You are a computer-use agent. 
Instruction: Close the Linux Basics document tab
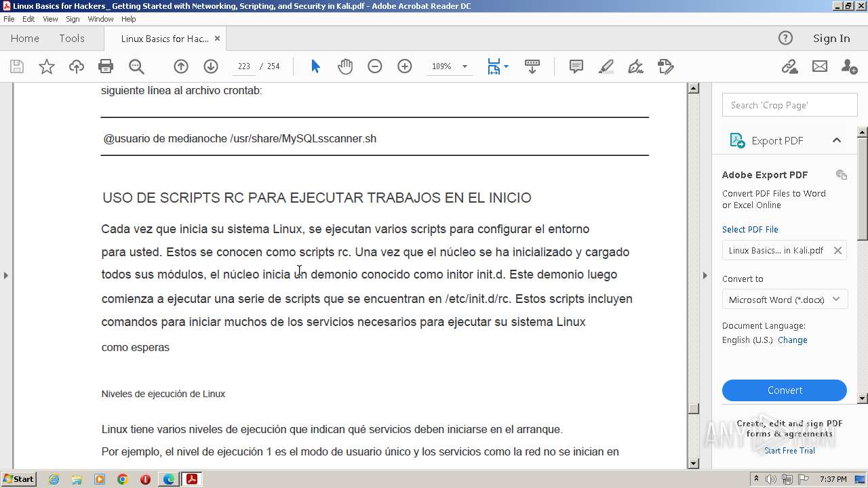[217, 39]
